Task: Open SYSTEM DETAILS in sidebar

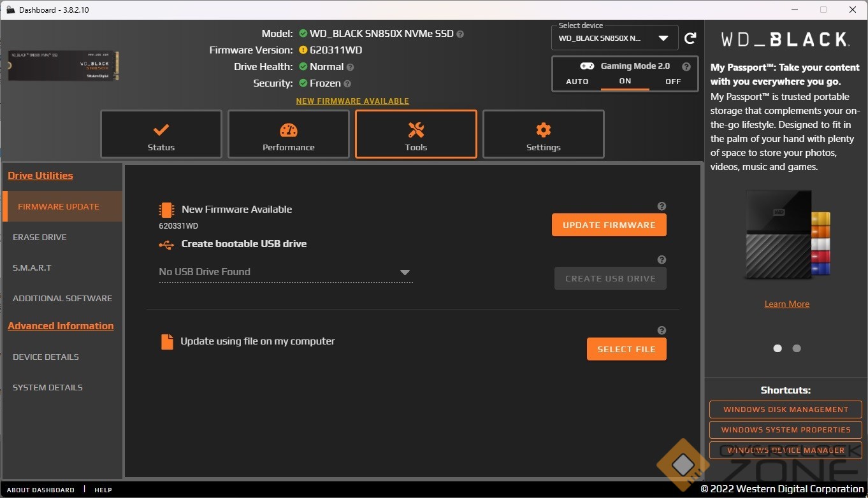Action: pyautogui.click(x=62, y=387)
